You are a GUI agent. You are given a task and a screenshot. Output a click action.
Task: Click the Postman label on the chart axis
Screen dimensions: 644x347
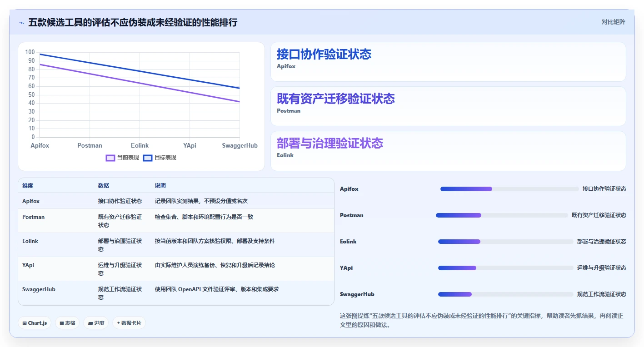[90, 145]
